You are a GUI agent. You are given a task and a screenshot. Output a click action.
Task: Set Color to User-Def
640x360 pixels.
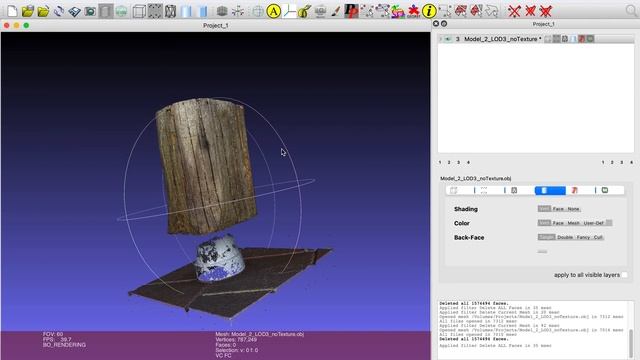click(593, 223)
